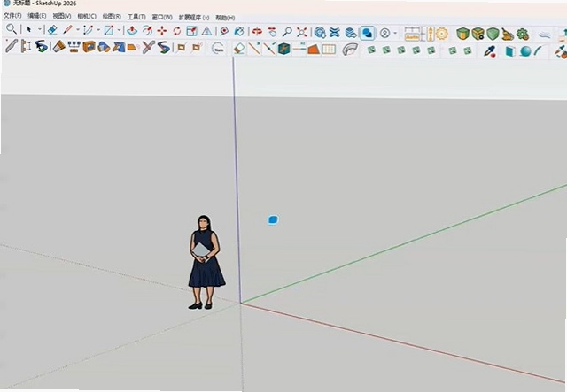Open the Extension Warehouse
Image resolution: width=567 pixels, height=392 pixels.
tap(335, 33)
